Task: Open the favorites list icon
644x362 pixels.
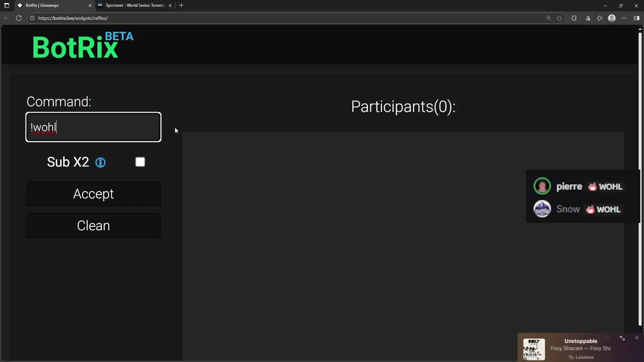Action: pos(600,18)
